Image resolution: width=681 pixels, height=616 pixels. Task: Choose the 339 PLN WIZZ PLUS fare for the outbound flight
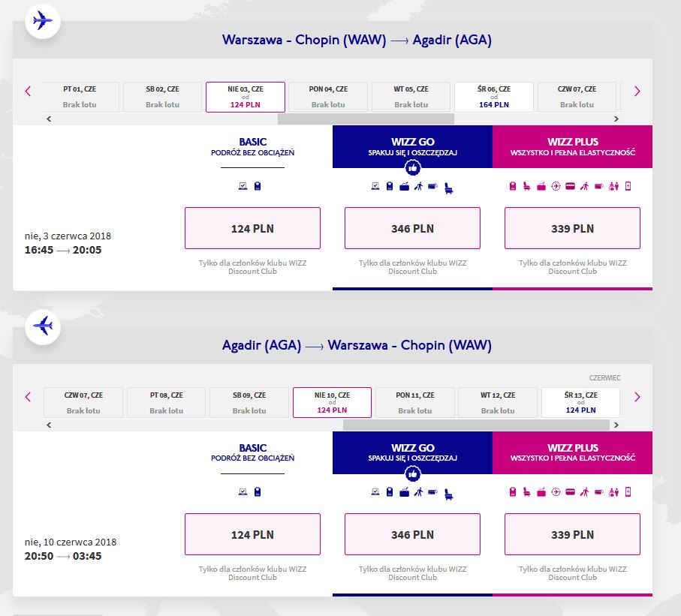point(572,228)
